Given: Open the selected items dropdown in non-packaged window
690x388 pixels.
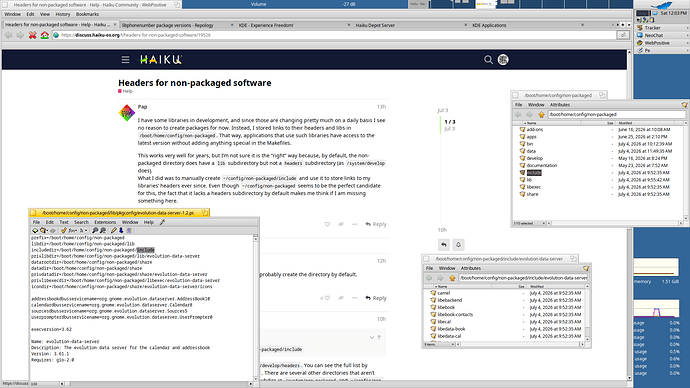Looking at the screenshot, I should (x=530, y=223).
